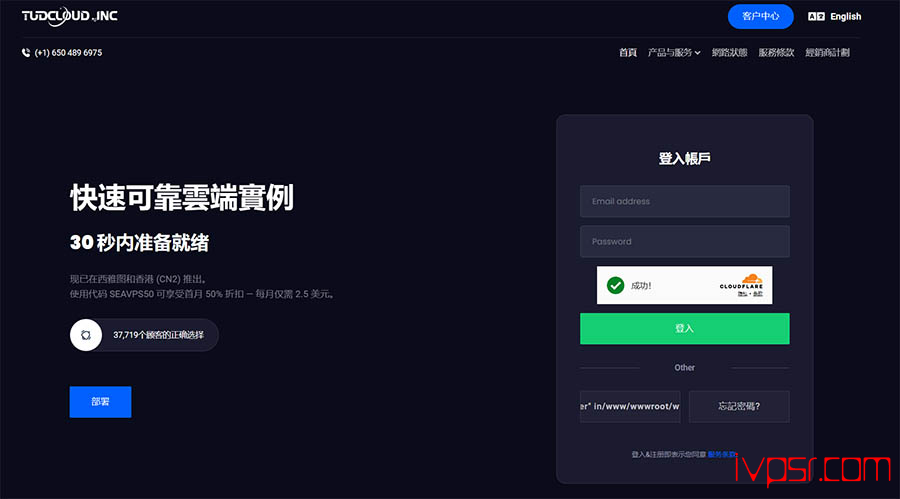This screenshot has width=900, height=499.
Task: Open the 首頁 menu item
Action: click(x=628, y=53)
